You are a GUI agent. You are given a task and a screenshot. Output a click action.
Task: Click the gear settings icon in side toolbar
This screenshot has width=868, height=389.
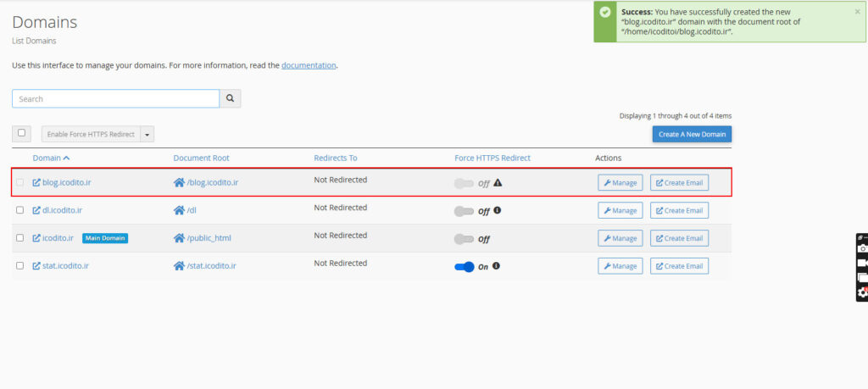point(862,292)
